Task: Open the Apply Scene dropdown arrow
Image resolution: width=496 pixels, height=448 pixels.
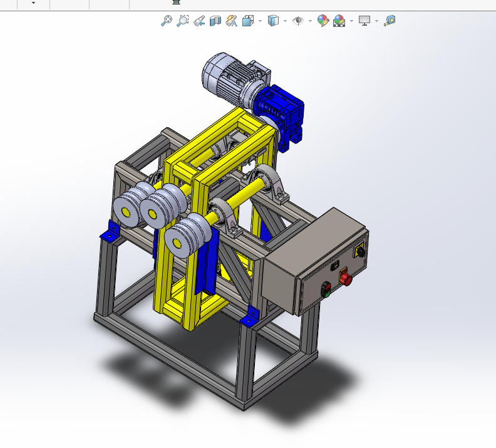Action: coord(351,21)
